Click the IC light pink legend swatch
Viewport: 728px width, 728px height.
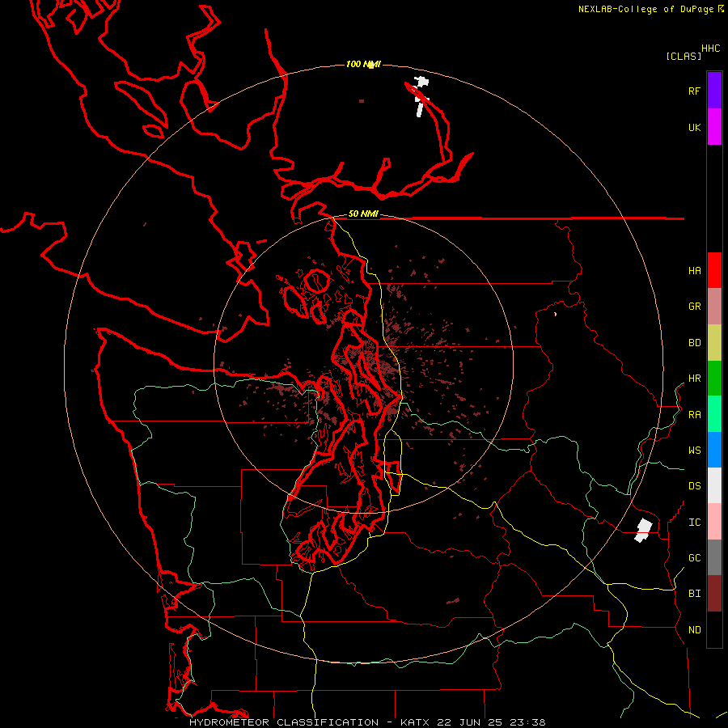click(714, 522)
